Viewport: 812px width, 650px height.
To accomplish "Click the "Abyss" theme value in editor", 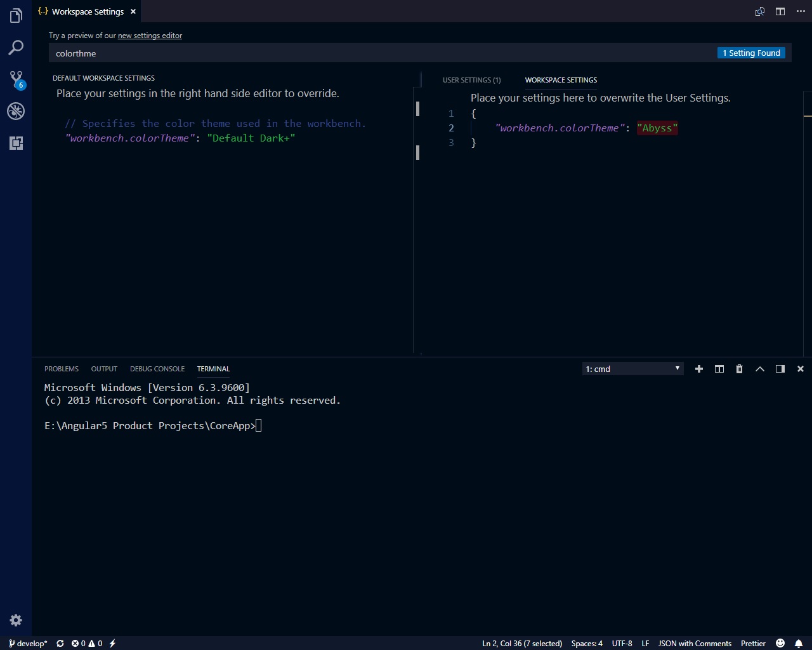I will pos(657,128).
